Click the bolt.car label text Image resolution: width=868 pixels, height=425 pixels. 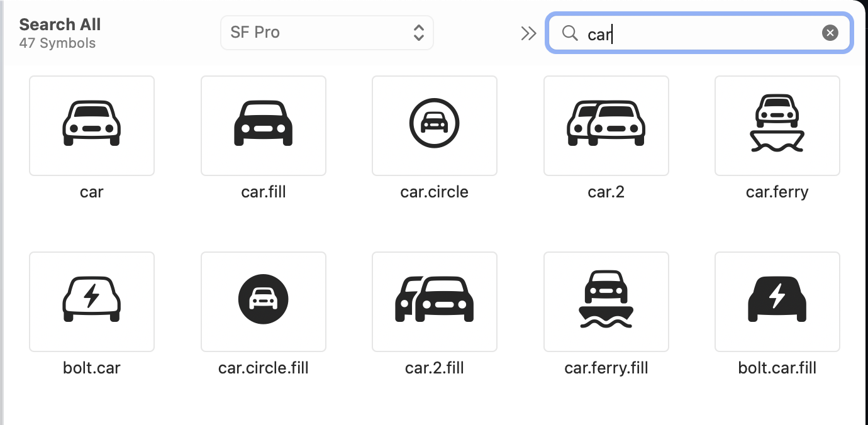click(91, 368)
